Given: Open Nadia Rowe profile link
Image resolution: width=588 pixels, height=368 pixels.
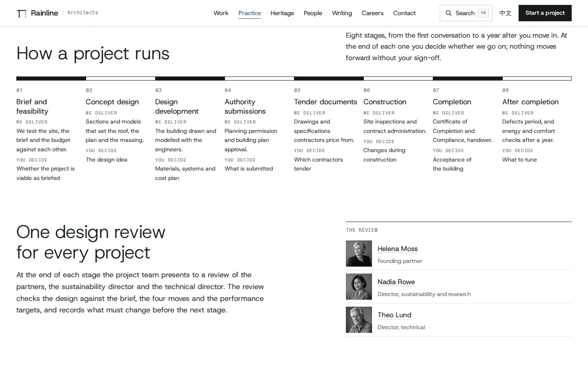Looking at the screenshot, I should point(396,282).
